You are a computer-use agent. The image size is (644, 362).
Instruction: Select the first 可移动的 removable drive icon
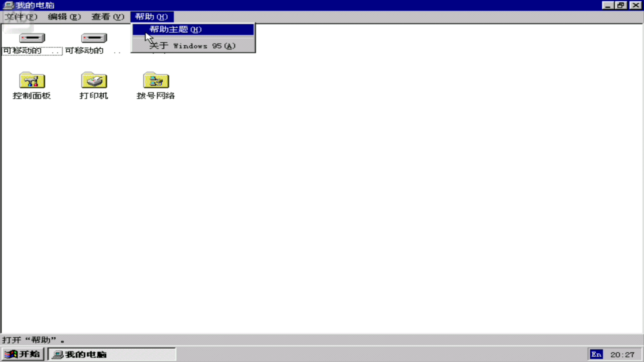click(32, 38)
